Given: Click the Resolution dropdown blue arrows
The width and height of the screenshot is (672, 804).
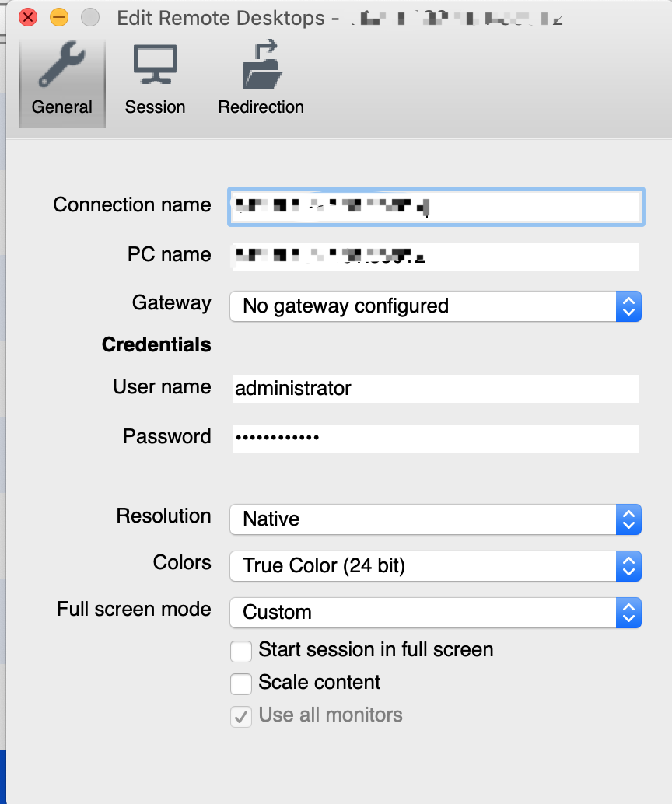Looking at the screenshot, I should (x=629, y=519).
